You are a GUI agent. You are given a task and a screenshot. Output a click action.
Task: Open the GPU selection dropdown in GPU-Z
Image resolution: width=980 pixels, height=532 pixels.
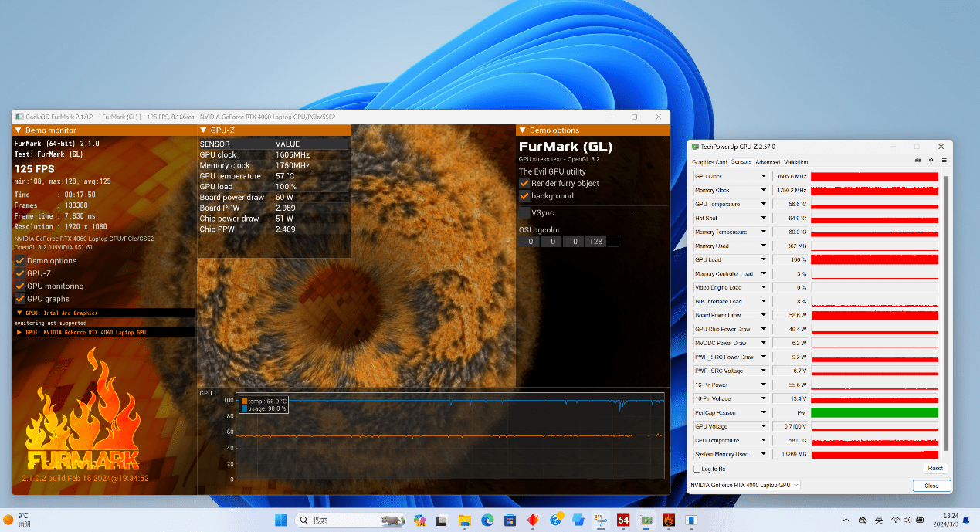(x=744, y=485)
